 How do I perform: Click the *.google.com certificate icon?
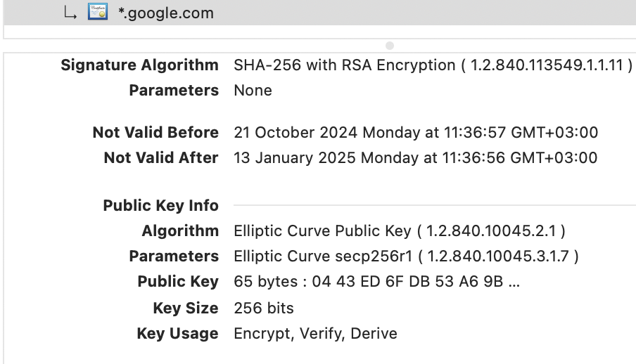pos(98,11)
